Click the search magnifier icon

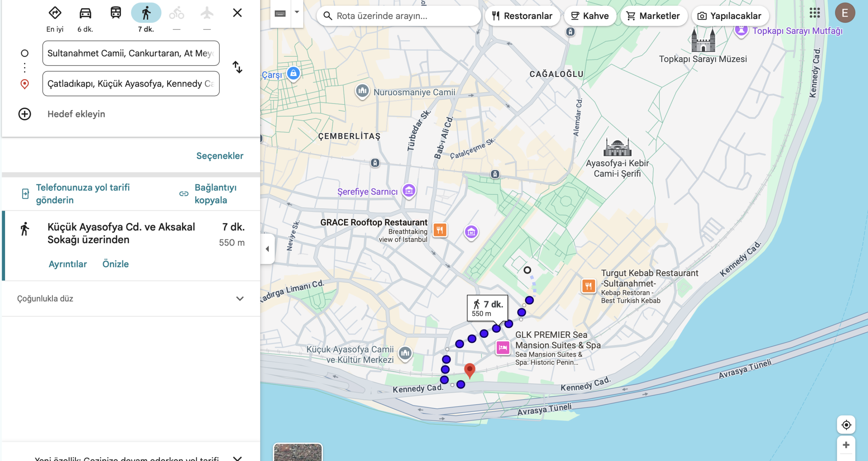tap(328, 16)
